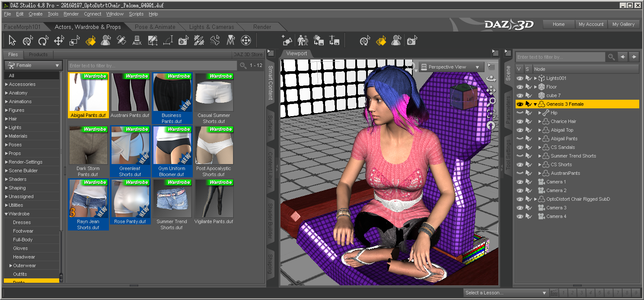The height and width of the screenshot is (300, 644).
Task: Collapse the Genesis 3 Female tree node
Action: [x=535, y=104]
